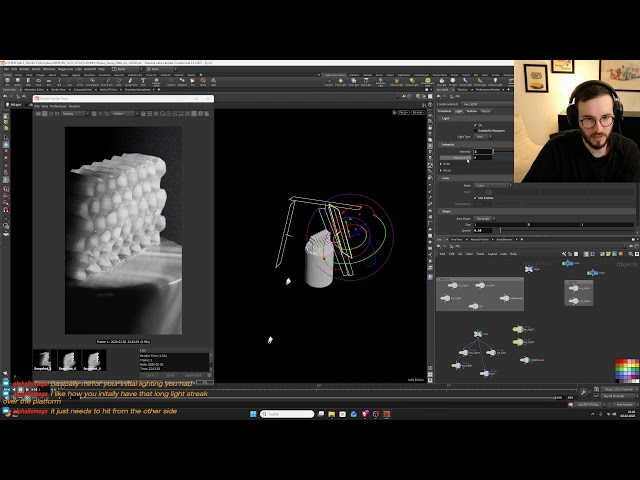Select the magnet snapping tool in left toolbar
Screen dimensions: 640x480
click(6, 210)
